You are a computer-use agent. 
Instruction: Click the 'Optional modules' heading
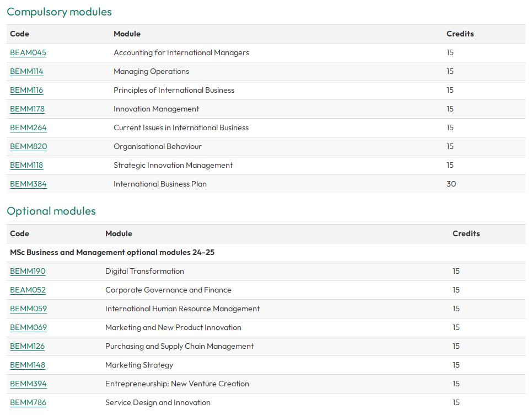click(x=51, y=211)
